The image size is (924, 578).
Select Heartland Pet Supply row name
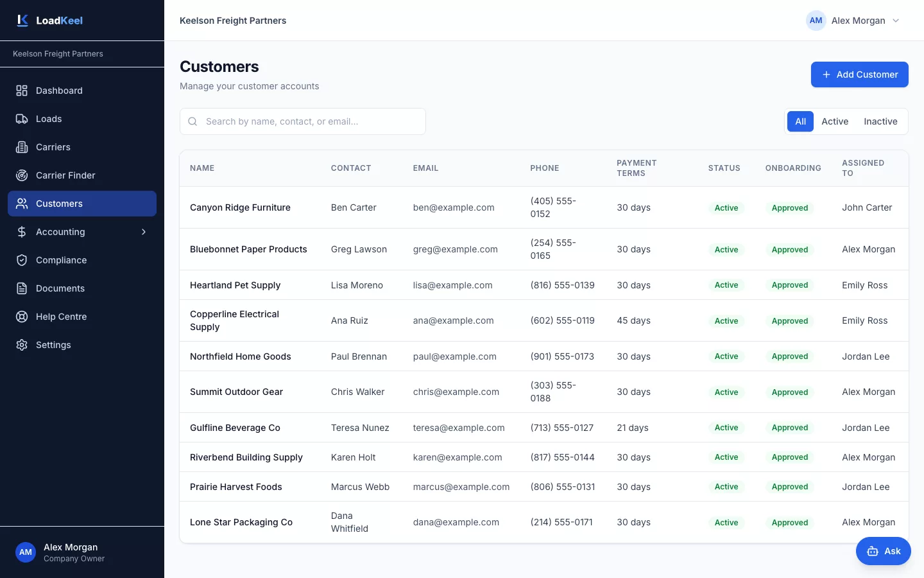click(x=235, y=285)
